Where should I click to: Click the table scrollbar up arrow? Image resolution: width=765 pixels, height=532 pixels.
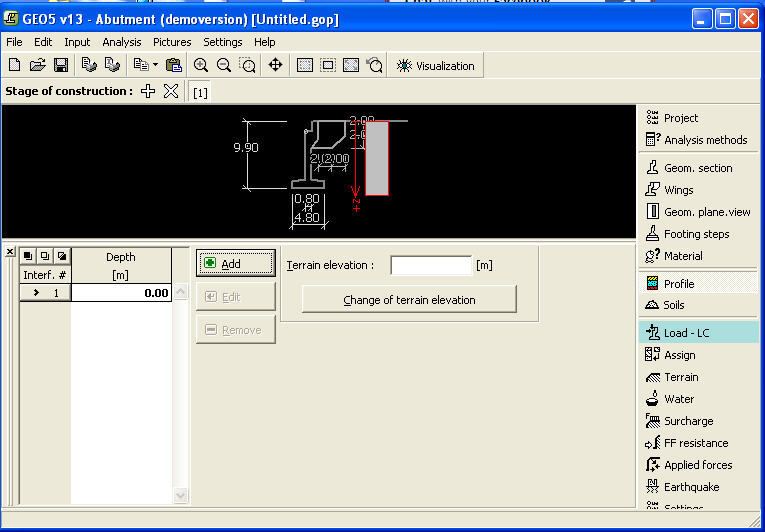tap(181, 292)
